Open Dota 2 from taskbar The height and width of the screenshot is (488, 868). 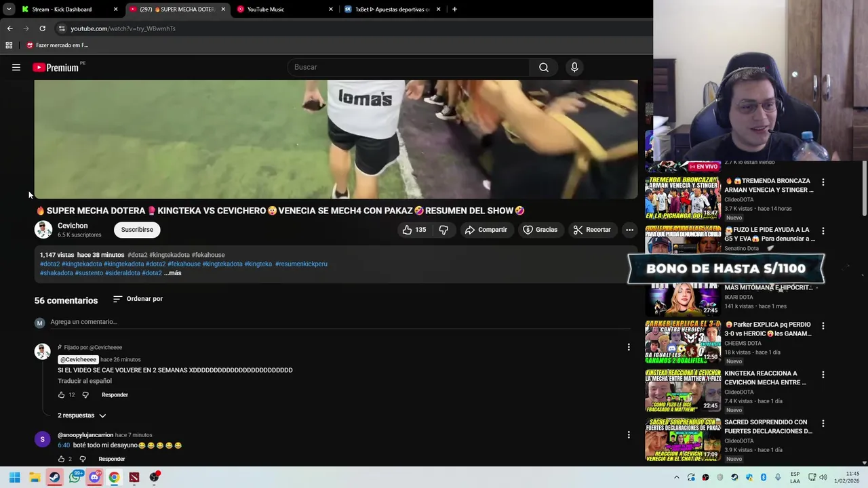134,477
